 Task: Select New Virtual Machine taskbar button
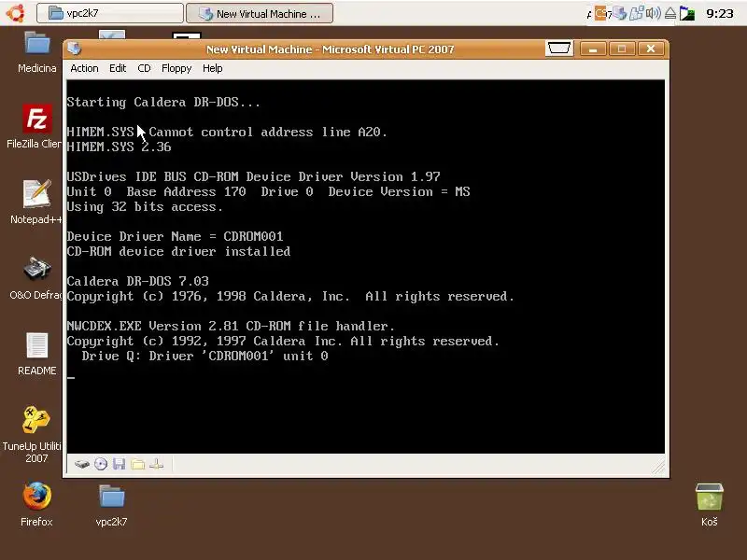[x=260, y=13]
